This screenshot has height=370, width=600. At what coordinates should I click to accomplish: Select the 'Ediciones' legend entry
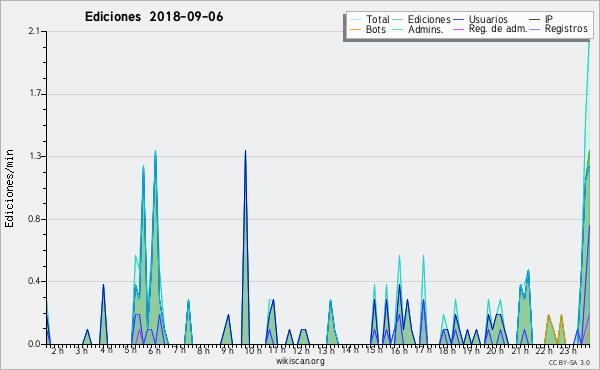point(429,19)
